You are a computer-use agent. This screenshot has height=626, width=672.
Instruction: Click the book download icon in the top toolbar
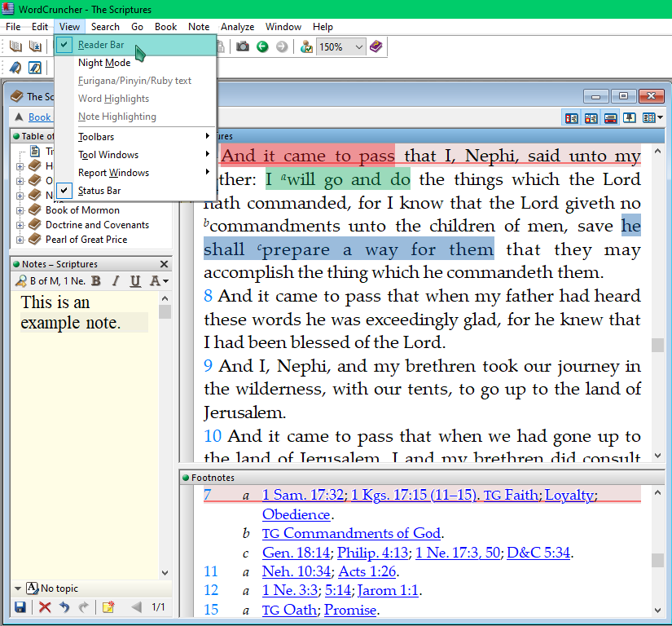(x=35, y=46)
